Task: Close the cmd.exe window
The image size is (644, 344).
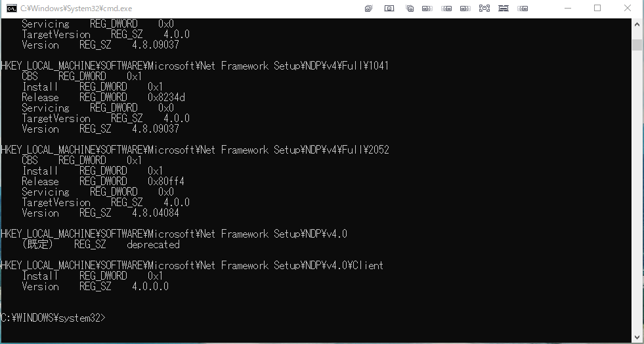Action: tap(628, 9)
